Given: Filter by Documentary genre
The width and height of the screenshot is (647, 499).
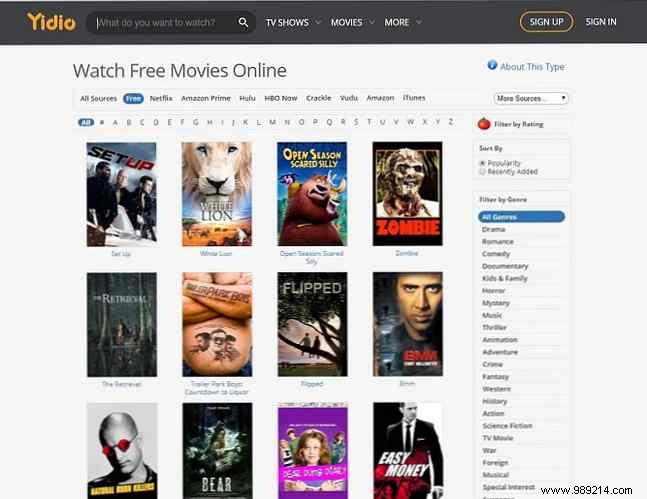Looking at the screenshot, I should (505, 266).
